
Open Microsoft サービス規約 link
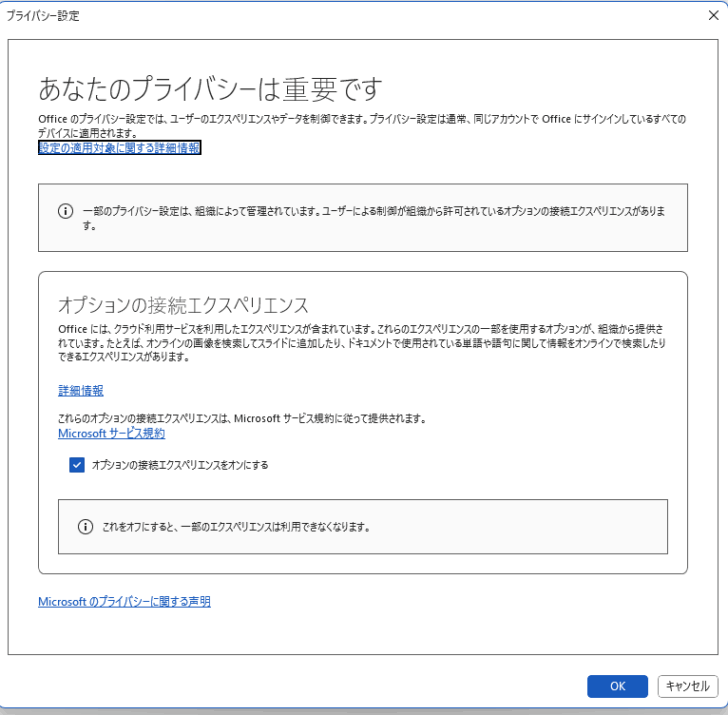coord(111,433)
